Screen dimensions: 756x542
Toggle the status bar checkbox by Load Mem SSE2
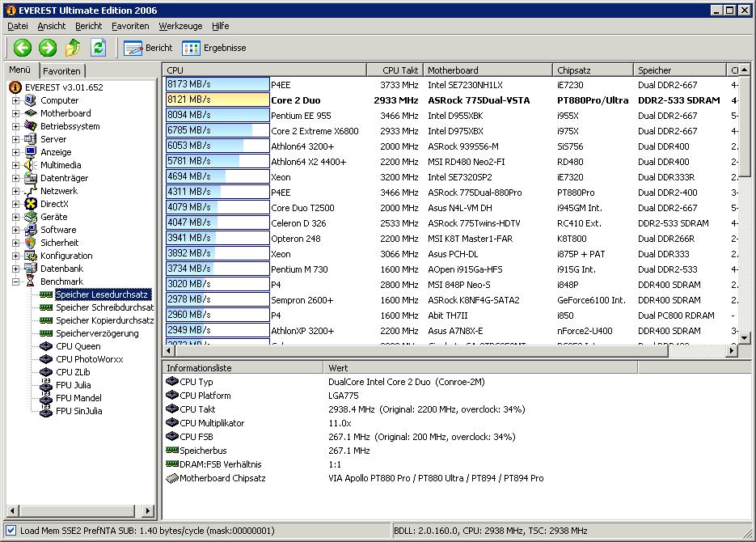(11, 531)
